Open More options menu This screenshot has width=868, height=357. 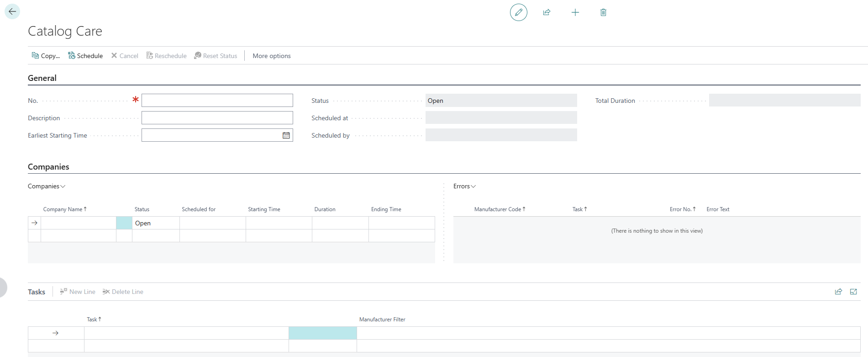coord(272,56)
